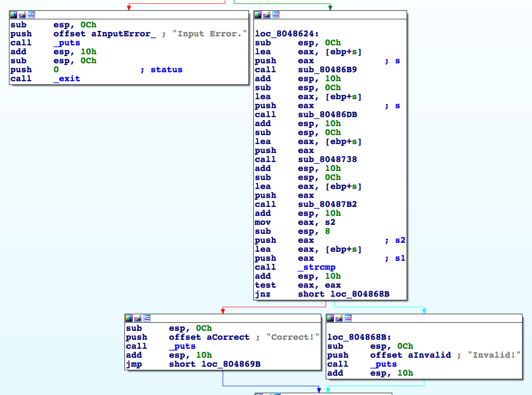
Task: Set node color for the loc_8048624 block
Action: pyautogui.click(x=258, y=15)
